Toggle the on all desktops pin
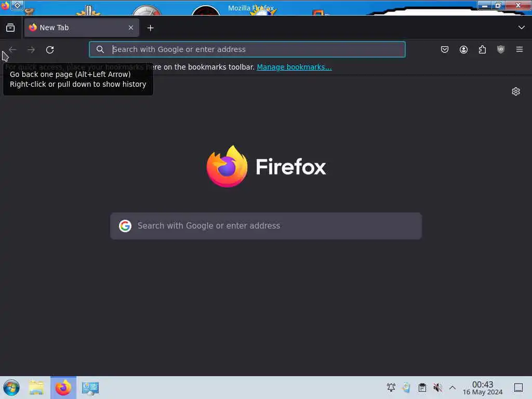The width and height of the screenshot is (532, 399). tap(17, 5)
